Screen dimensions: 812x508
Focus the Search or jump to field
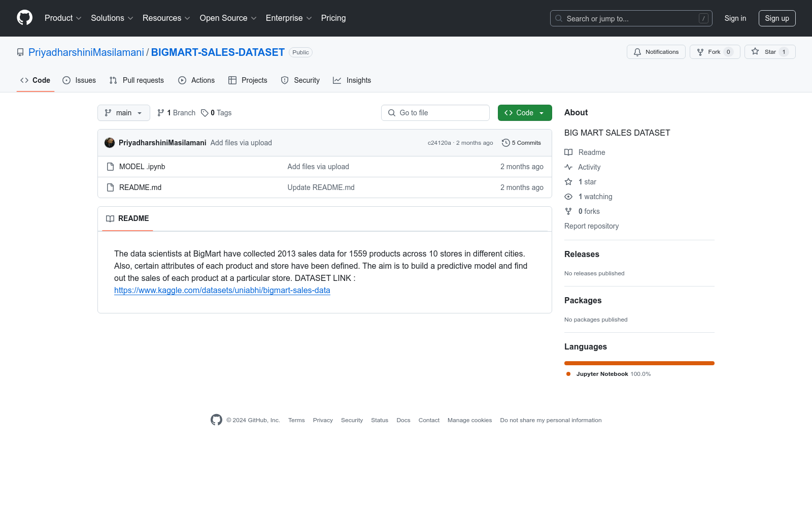tap(631, 18)
